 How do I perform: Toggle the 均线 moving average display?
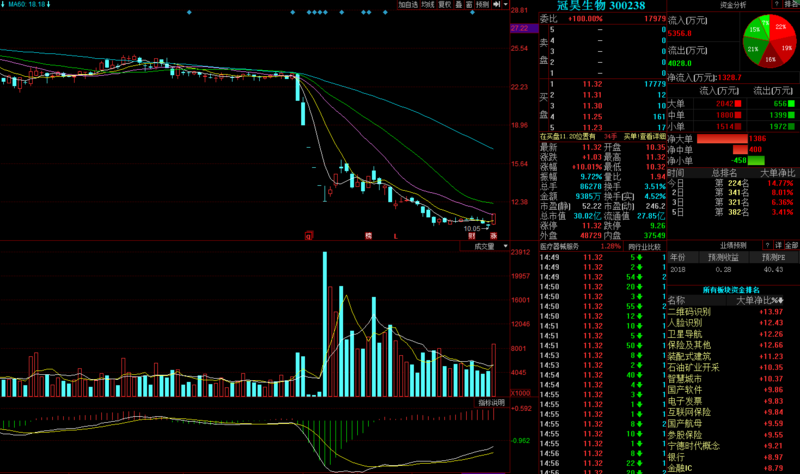coord(428,5)
